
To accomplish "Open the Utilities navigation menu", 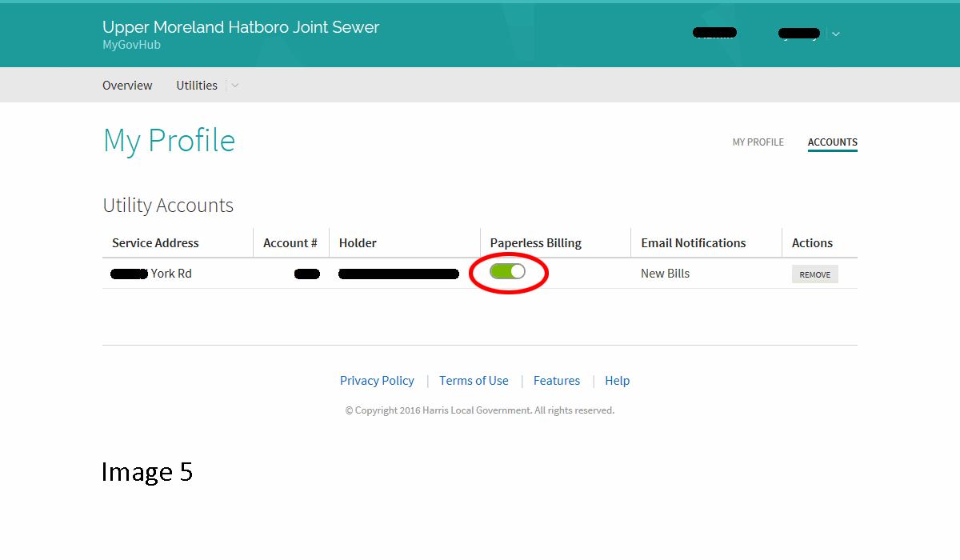I will point(197,86).
